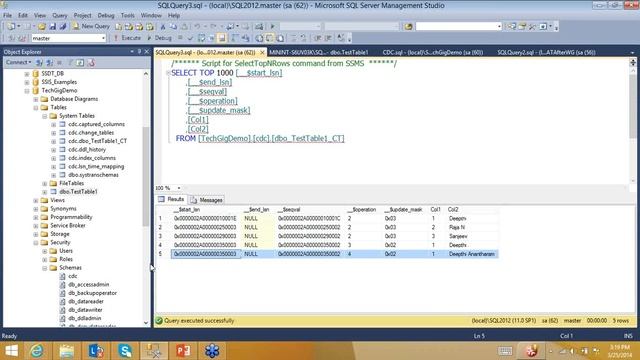The image size is (640, 360).
Task: Click the green Start arrow icon
Action: (273, 27)
